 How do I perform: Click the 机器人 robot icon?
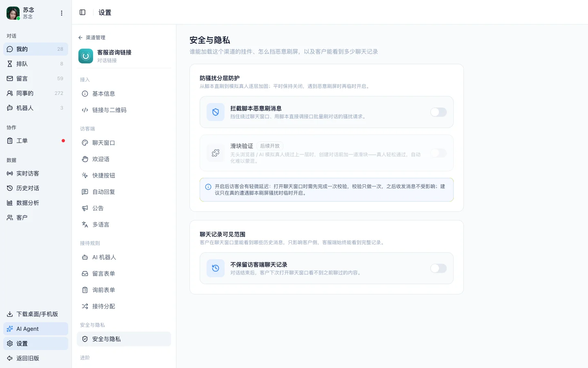pos(10,108)
